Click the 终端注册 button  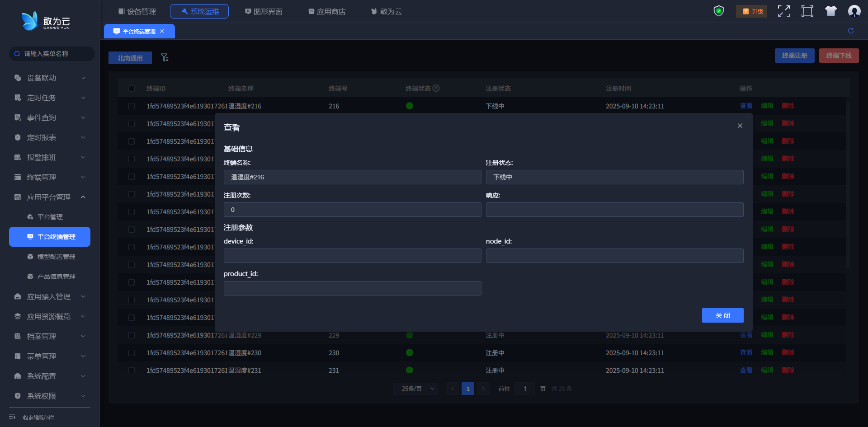(794, 56)
